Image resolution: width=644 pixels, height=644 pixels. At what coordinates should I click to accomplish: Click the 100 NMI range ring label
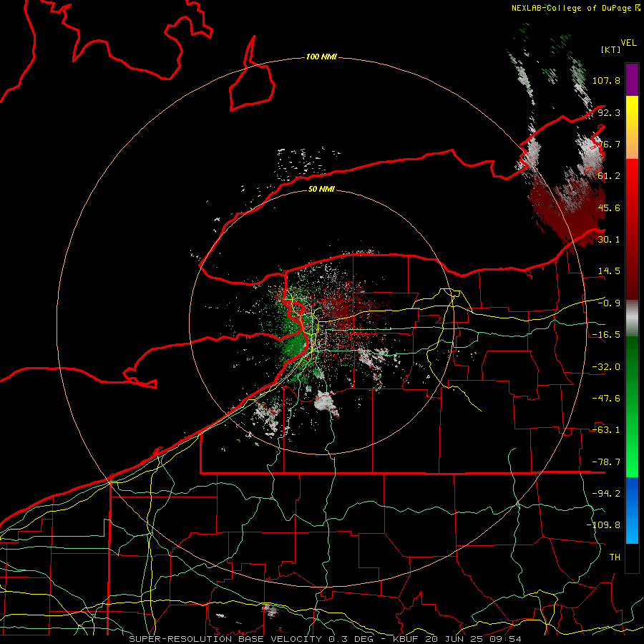pos(321,57)
